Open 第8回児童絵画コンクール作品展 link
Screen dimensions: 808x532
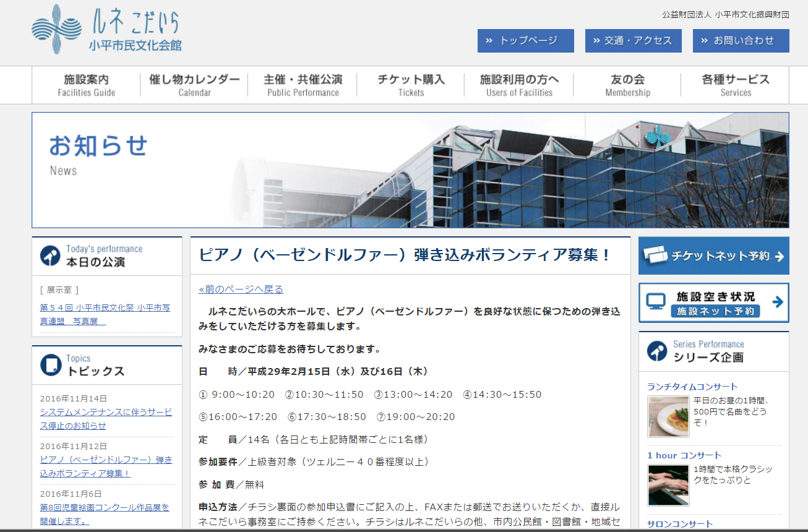click(105, 513)
